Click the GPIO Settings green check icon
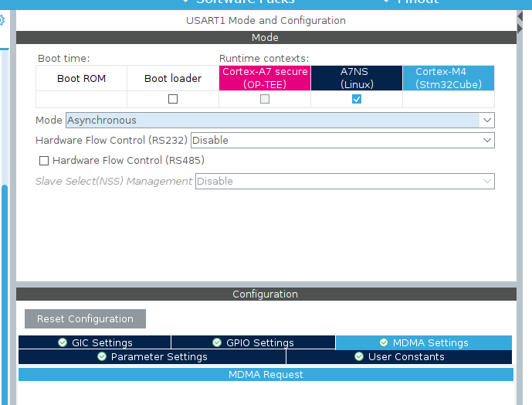This screenshot has width=532, height=405. [217, 342]
